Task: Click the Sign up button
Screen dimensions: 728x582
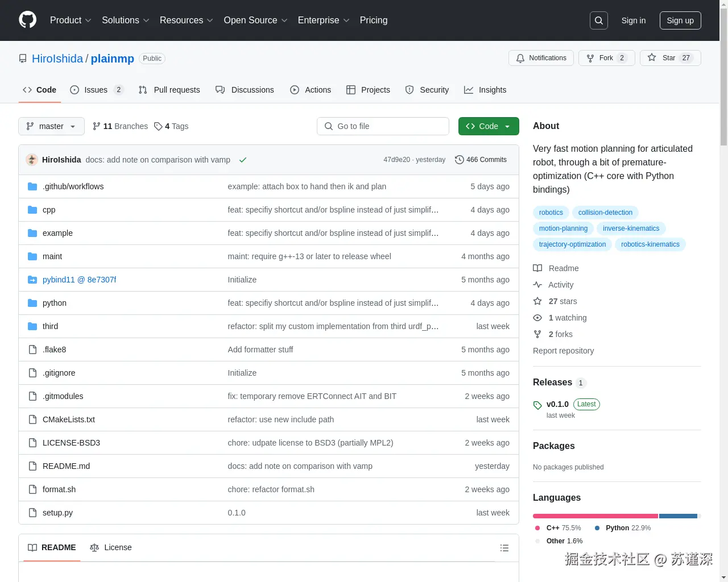Action: click(680, 20)
